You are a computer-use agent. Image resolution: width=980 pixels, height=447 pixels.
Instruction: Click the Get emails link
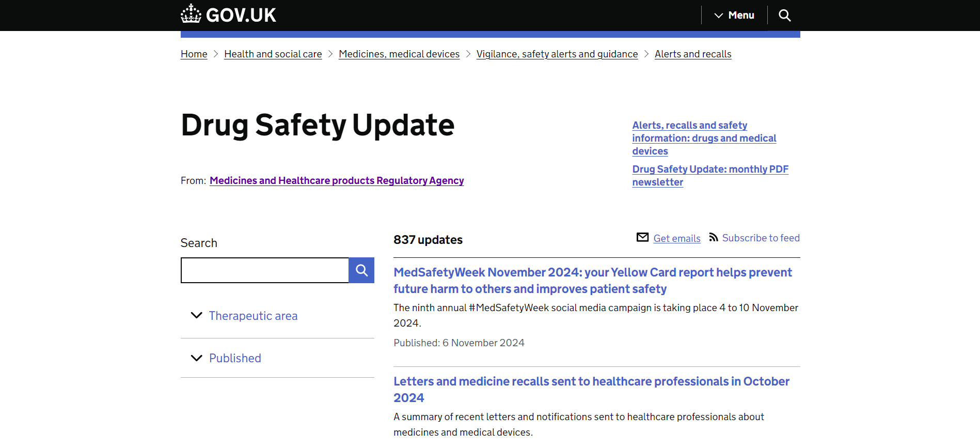tap(676, 238)
